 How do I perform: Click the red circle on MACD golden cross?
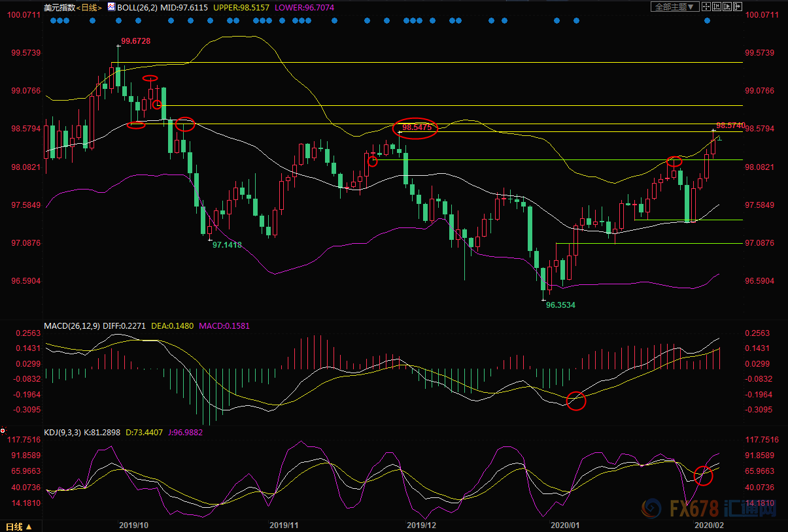coord(575,401)
